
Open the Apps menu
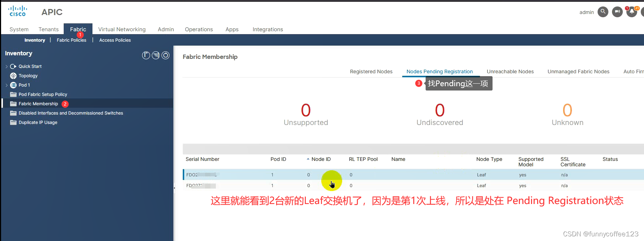tap(232, 29)
